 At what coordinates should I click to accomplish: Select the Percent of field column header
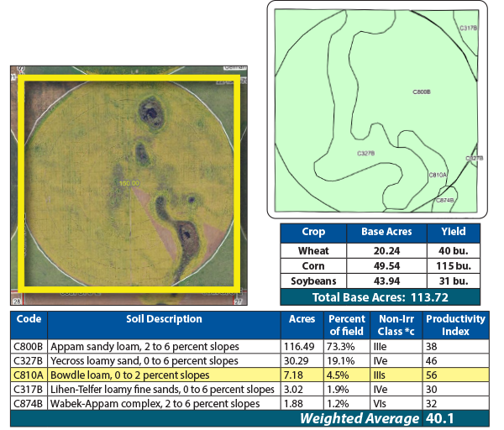(x=347, y=324)
